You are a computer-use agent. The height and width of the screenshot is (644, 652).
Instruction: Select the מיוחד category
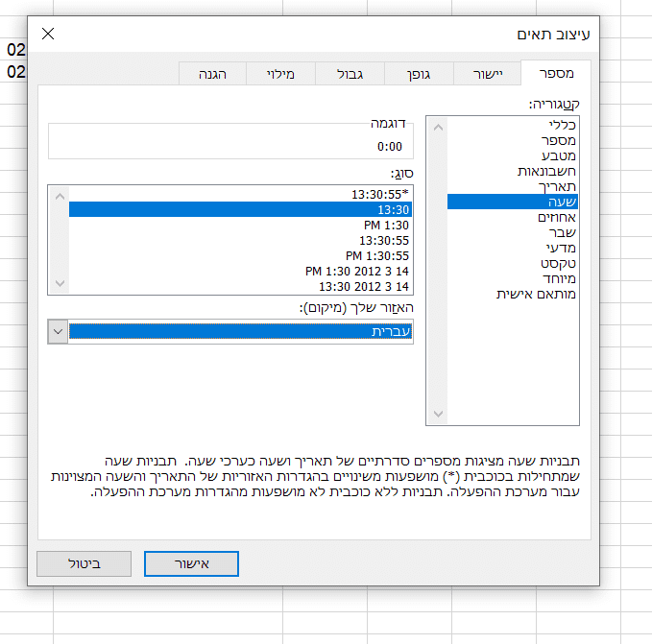click(x=513, y=278)
